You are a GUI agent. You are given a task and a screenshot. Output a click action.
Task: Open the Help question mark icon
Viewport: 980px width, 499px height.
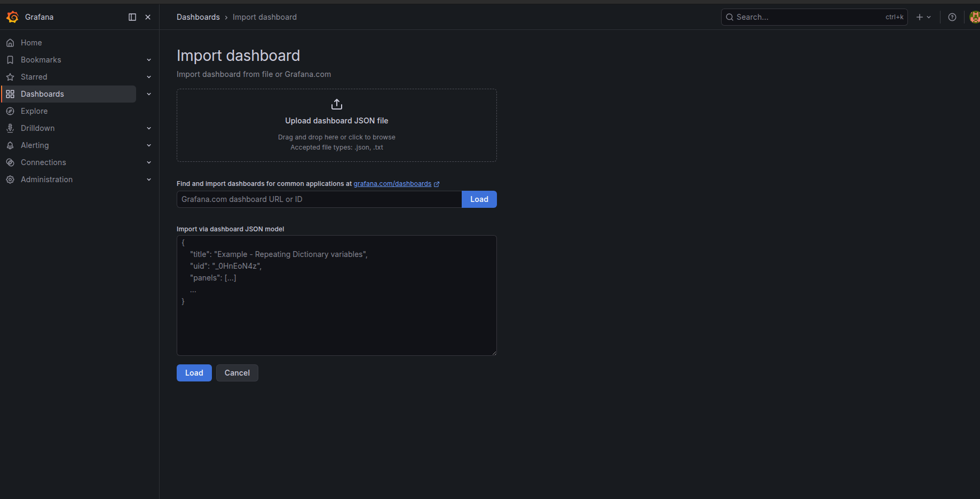(x=952, y=17)
